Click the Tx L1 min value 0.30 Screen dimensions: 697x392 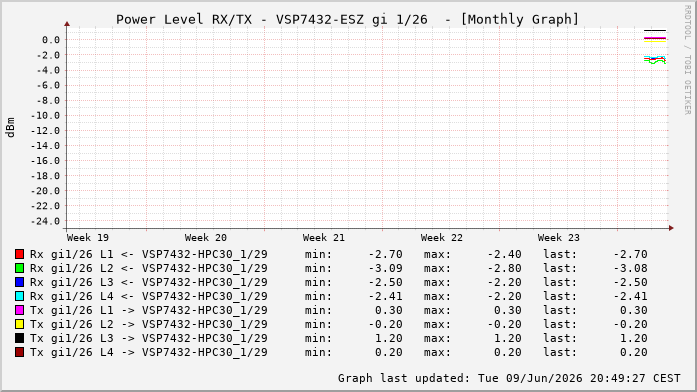point(389,310)
